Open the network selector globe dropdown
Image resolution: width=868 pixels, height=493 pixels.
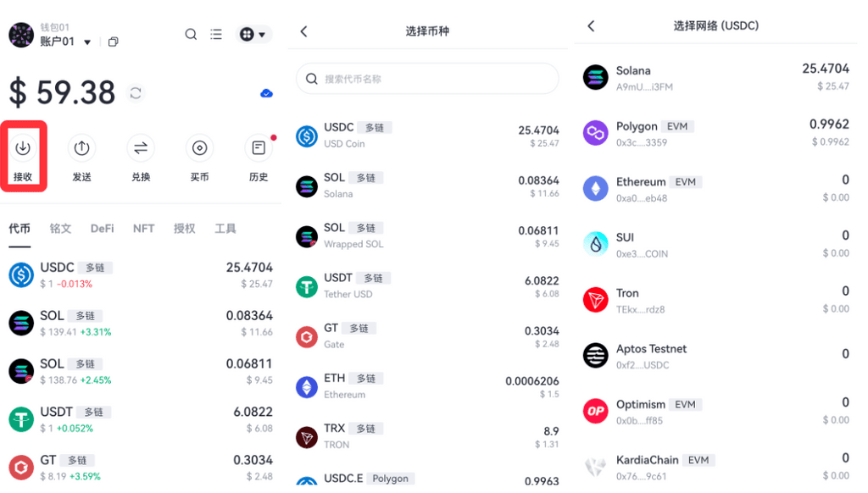(253, 34)
